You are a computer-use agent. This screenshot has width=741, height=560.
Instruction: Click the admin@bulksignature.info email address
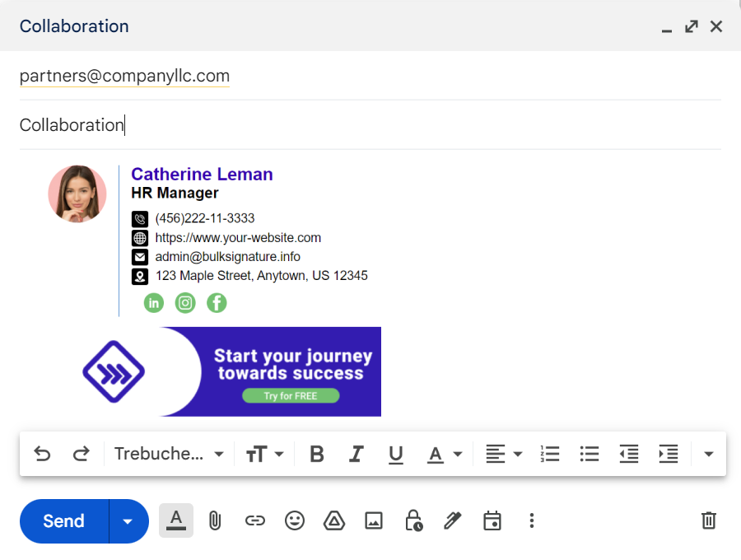pos(227,257)
